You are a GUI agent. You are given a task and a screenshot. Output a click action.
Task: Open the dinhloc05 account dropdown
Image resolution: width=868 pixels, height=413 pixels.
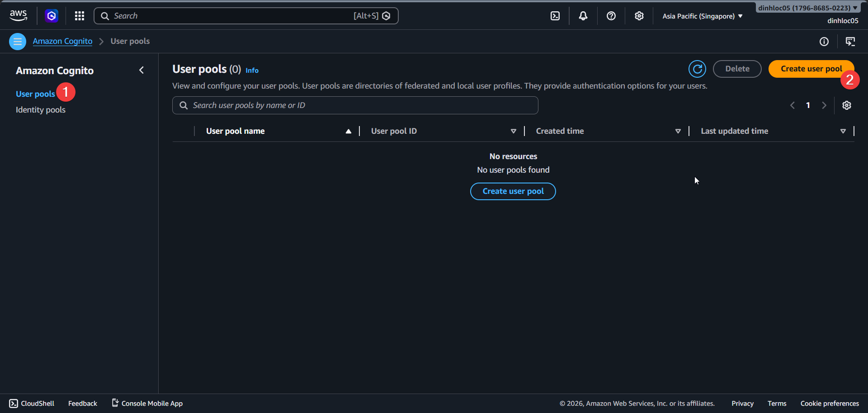tap(807, 7)
